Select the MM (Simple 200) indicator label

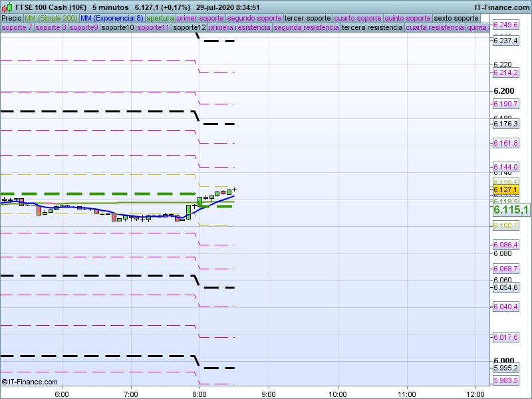click(51, 18)
